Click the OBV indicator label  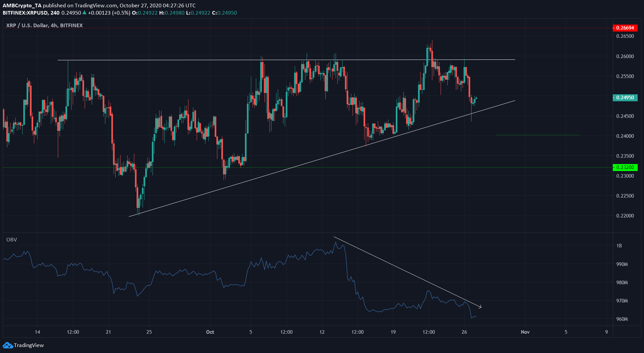[x=12, y=240]
